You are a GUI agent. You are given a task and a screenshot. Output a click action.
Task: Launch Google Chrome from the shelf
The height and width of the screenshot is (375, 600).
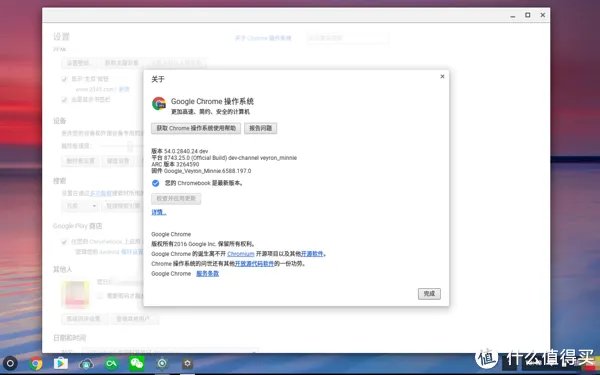(x=36, y=363)
